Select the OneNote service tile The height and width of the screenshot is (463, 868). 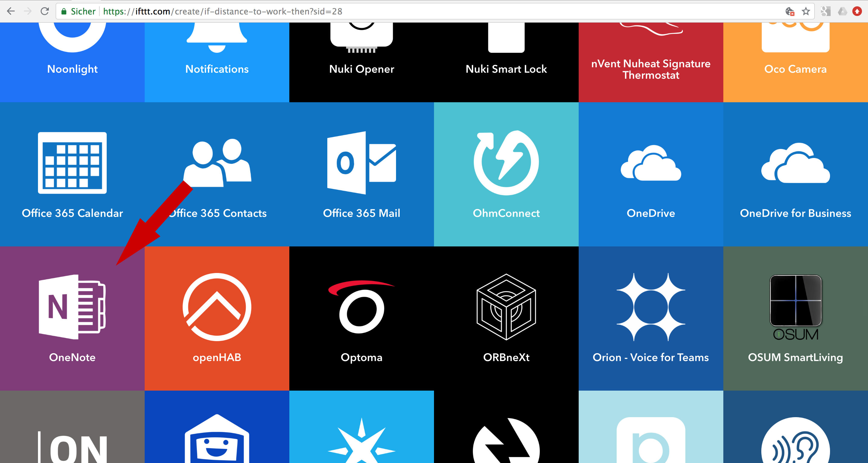pyautogui.click(x=72, y=318)
